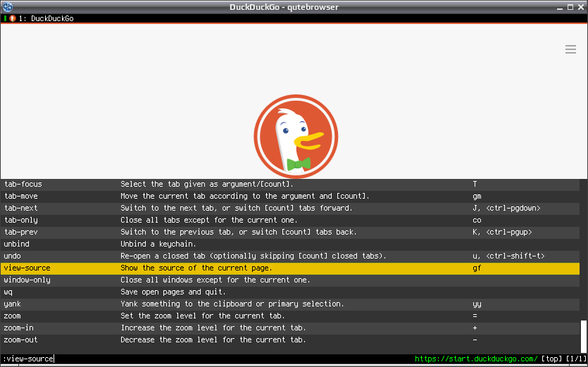Select the tab-next completion entry
Image resolution: width=588 pixels, height=367 pixels.
[x=290, y=209]
